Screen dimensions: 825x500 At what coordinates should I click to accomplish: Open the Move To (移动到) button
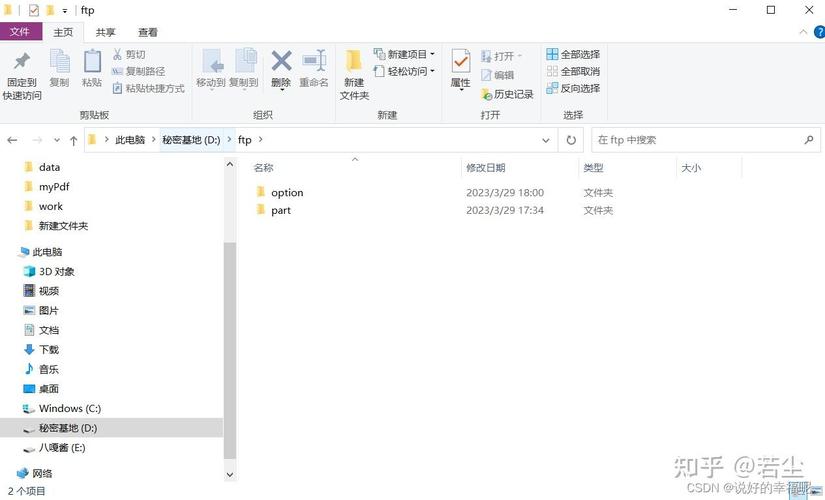[211, 68]
